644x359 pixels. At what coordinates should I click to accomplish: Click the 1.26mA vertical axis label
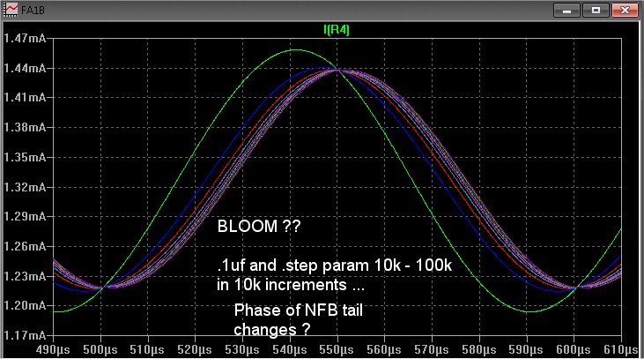coord(25,246)
